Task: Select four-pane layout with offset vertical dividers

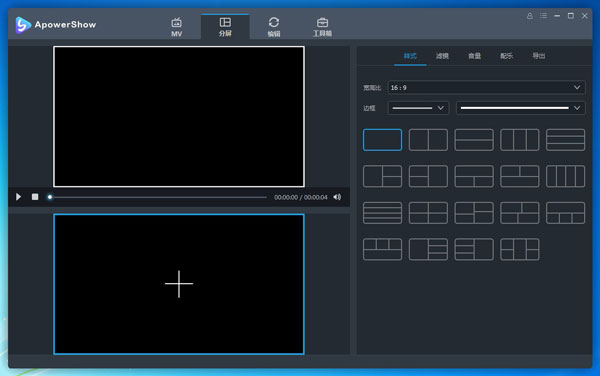Action: point(520,213)
